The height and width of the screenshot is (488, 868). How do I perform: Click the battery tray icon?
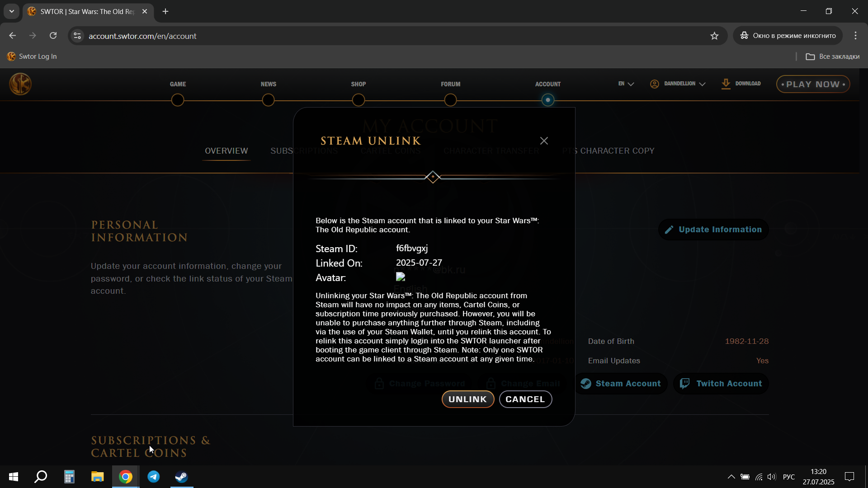[x=745, y=477]
